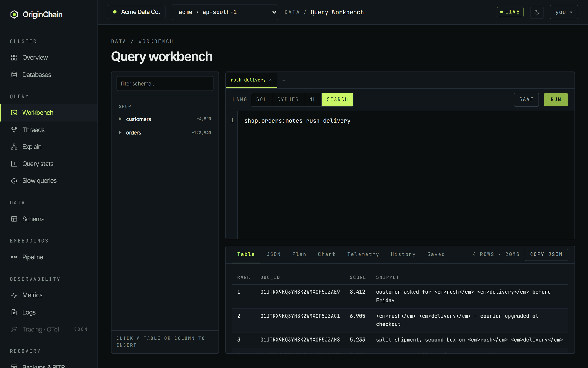Switch to the History results tab
This screenshot has width=588, height=368.
pyautogui.click(x=403, y=254)
